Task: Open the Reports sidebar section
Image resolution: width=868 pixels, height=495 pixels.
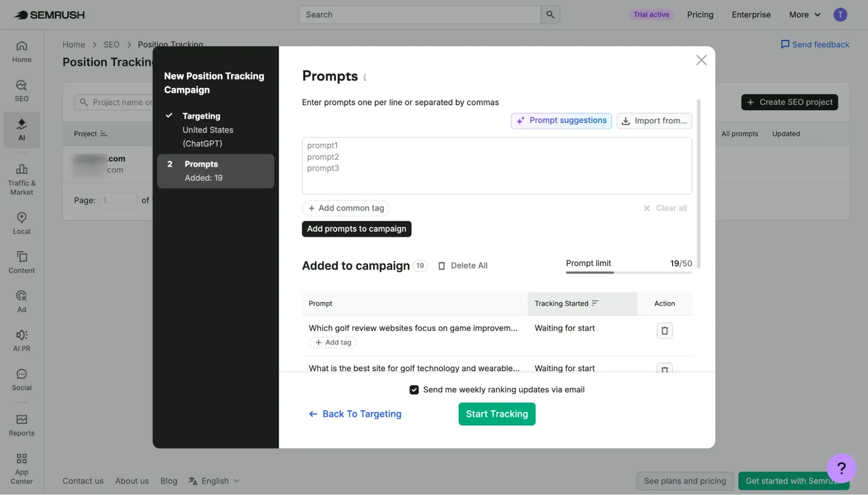Action: [x=22, y=425]
